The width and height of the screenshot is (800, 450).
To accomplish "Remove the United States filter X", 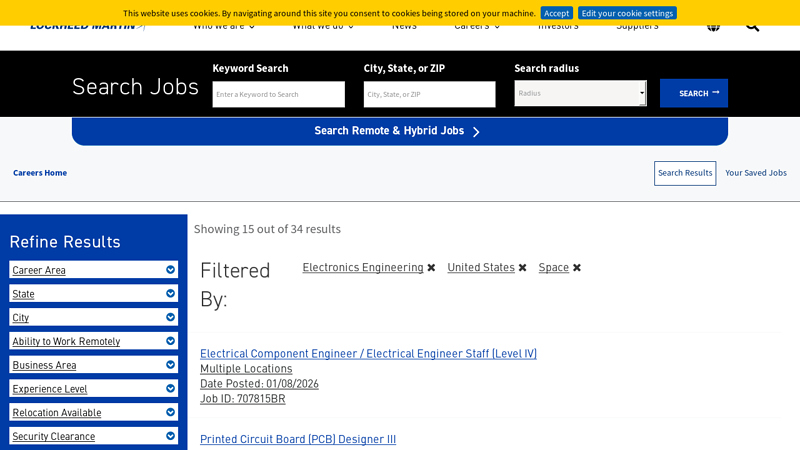I will (522, 268).
